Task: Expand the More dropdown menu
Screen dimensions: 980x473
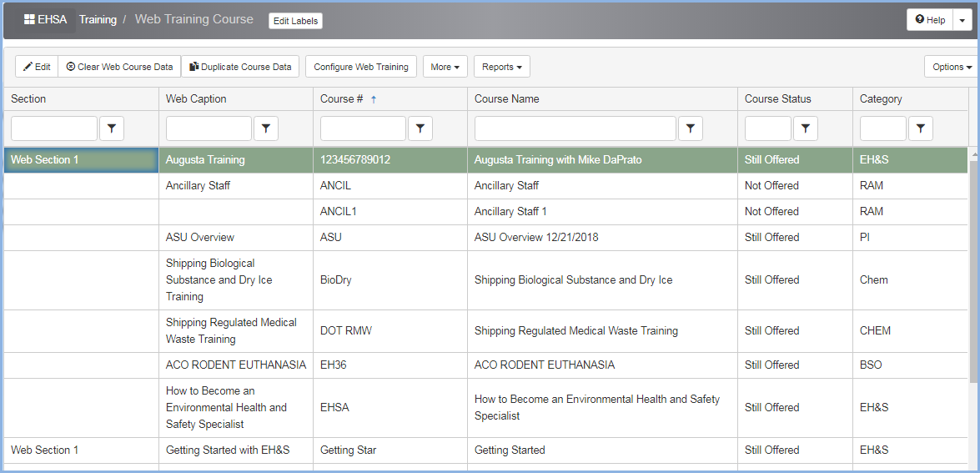Action: pyautogui.click(x=445, y=67)
